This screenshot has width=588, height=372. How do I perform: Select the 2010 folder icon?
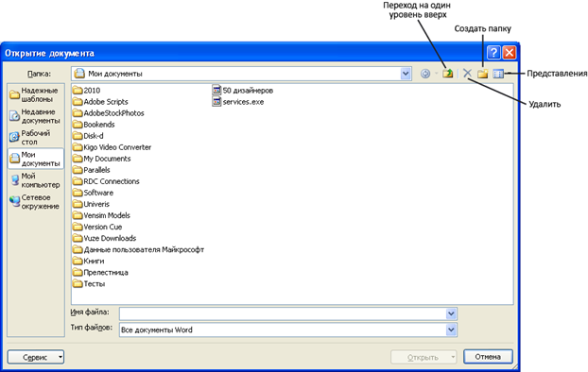coord(78,91)
